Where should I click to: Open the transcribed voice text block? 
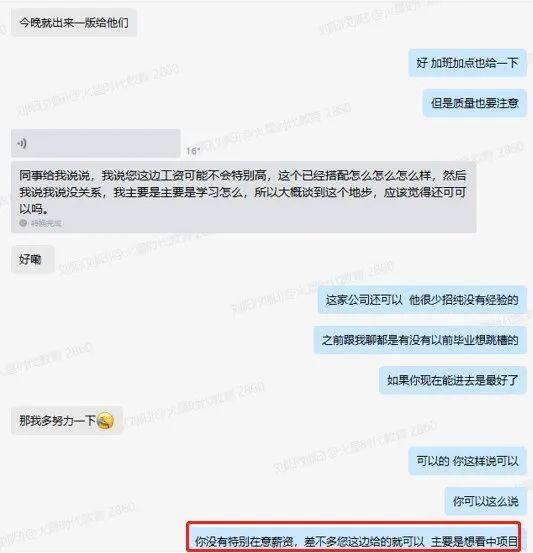pos(243,197)
